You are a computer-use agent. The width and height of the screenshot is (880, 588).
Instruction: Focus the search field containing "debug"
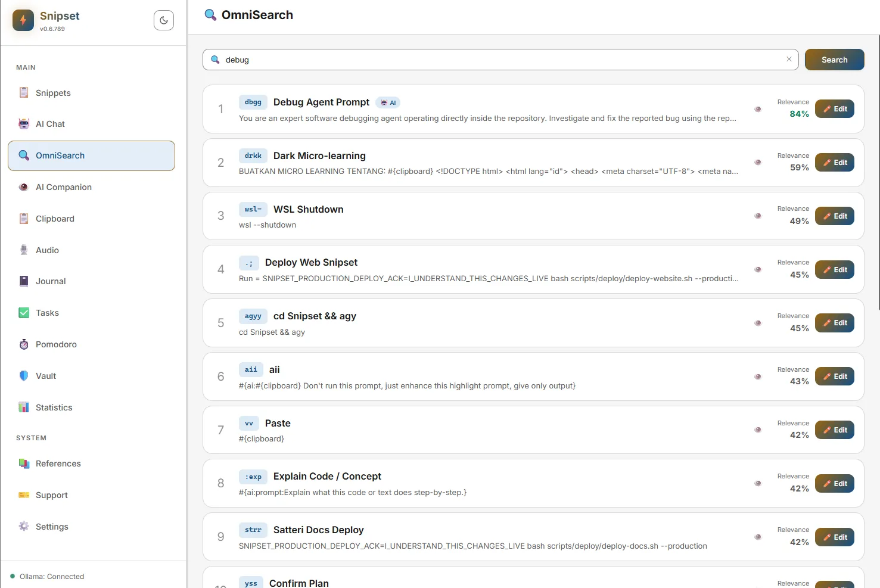pyautogui.click(x=500, y=60)
